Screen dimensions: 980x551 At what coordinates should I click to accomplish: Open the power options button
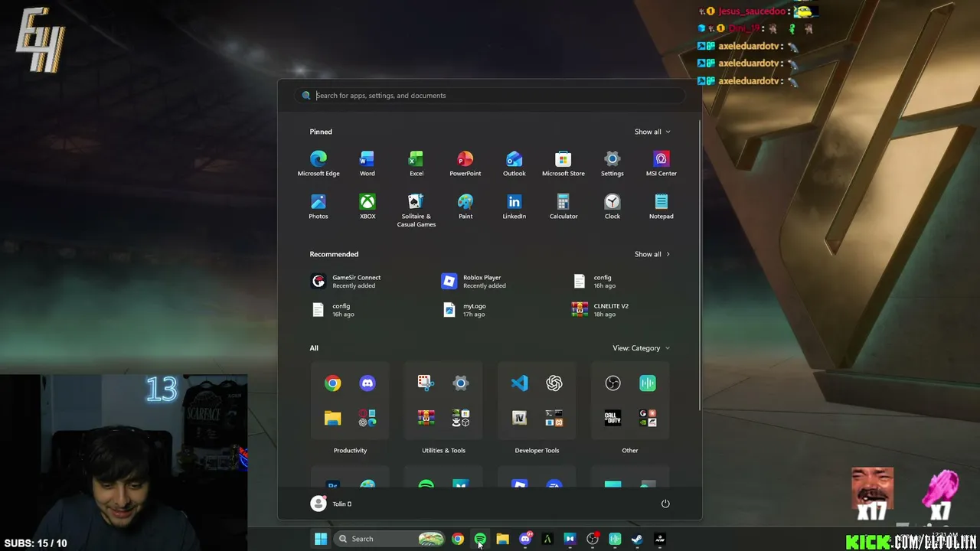pyautogui.click(x=665, y=504)
